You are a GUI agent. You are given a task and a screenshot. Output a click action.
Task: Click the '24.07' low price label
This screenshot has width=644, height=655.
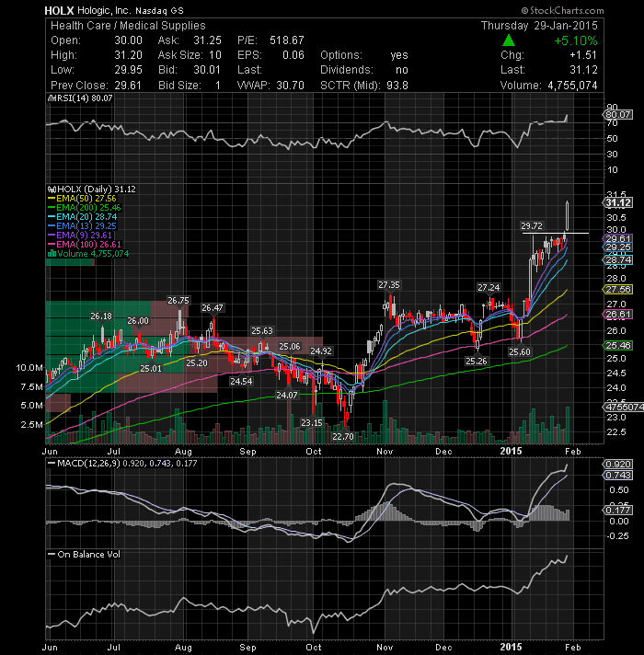click(286, 395)
